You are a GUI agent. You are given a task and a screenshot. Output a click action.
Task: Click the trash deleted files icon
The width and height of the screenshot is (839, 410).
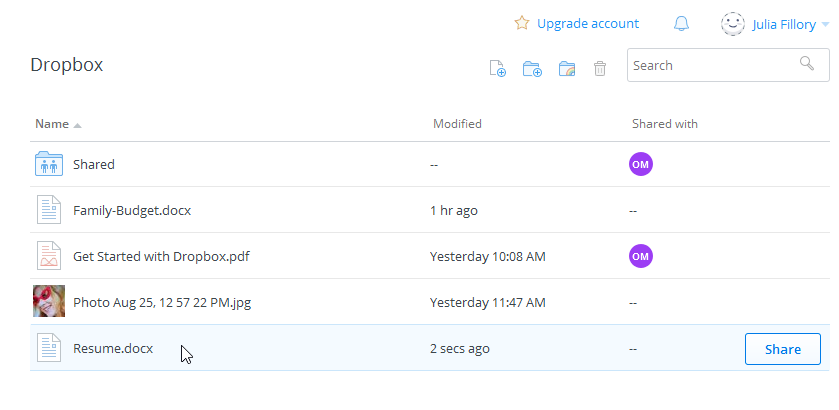(x=600, y=68)
